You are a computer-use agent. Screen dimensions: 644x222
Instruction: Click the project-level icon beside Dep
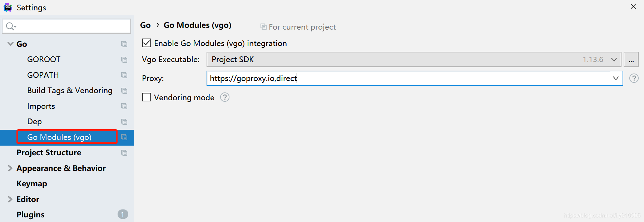[x=124, y=122]
